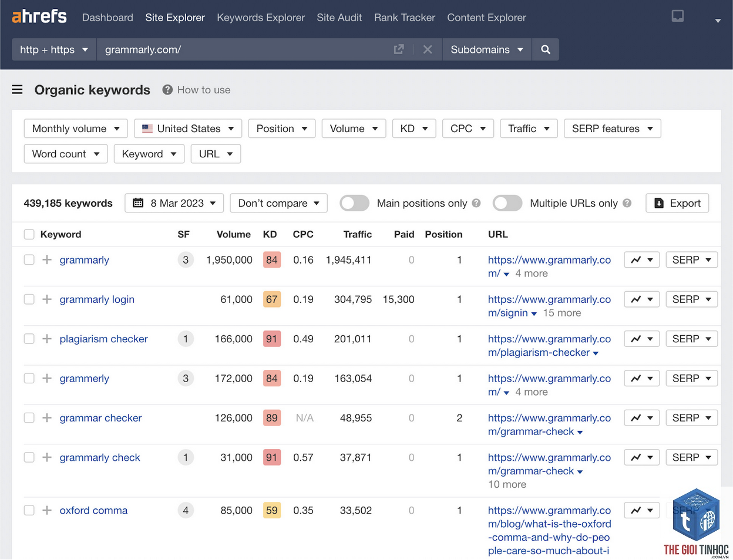733x560 pixels.
Task: Toggle Main positions only switch
Action: click(354, 203)
